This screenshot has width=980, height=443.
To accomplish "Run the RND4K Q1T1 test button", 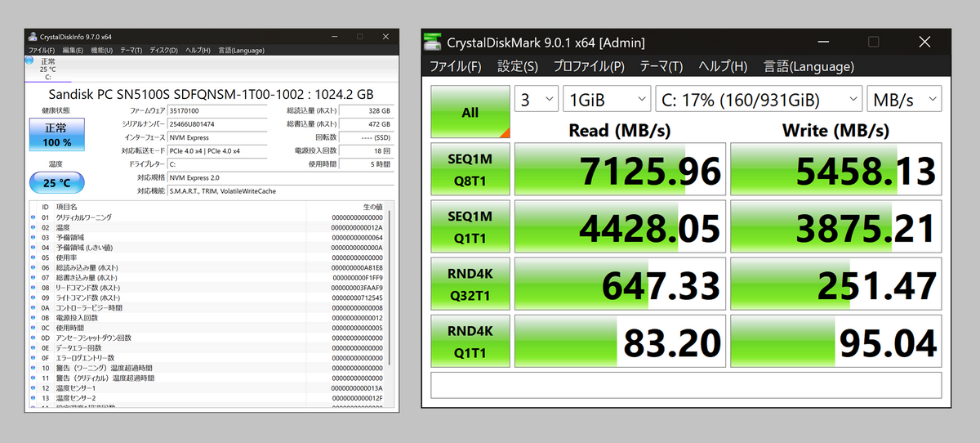I will click(x=470, y=341).
